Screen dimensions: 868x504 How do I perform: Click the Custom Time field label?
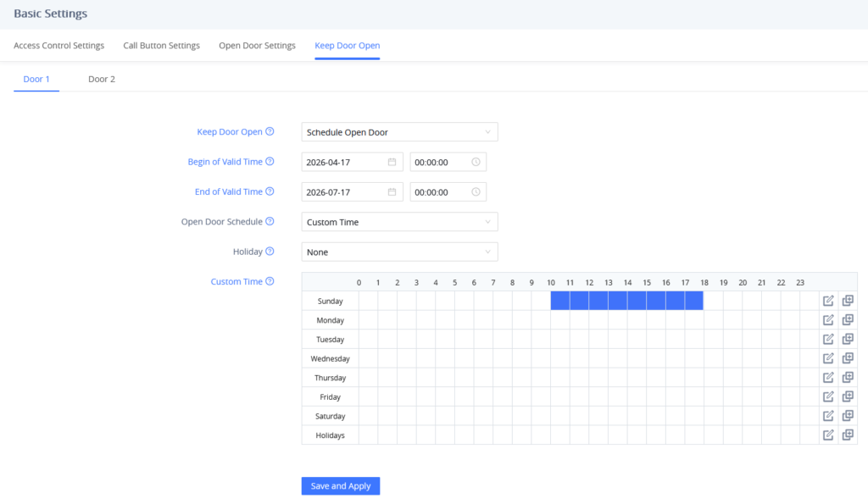[236, 281]
